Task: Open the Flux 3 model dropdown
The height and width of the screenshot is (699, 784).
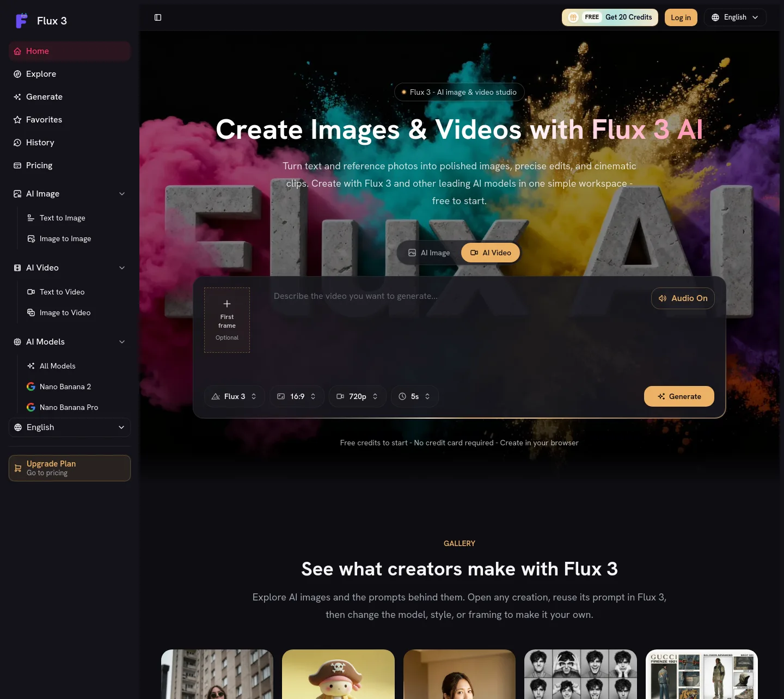Action: coord(235,396)
